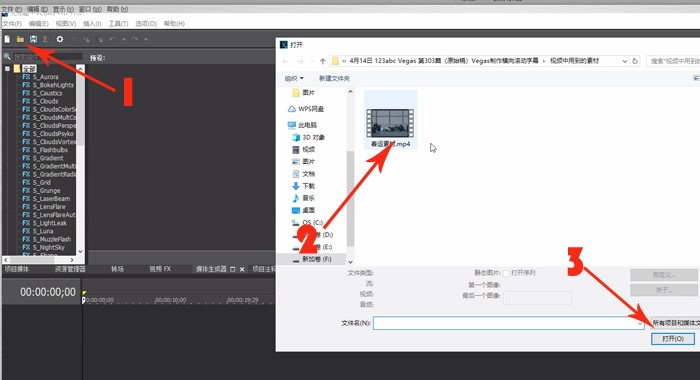Select OS (C:) drive in sidebar

coord(307,222)
